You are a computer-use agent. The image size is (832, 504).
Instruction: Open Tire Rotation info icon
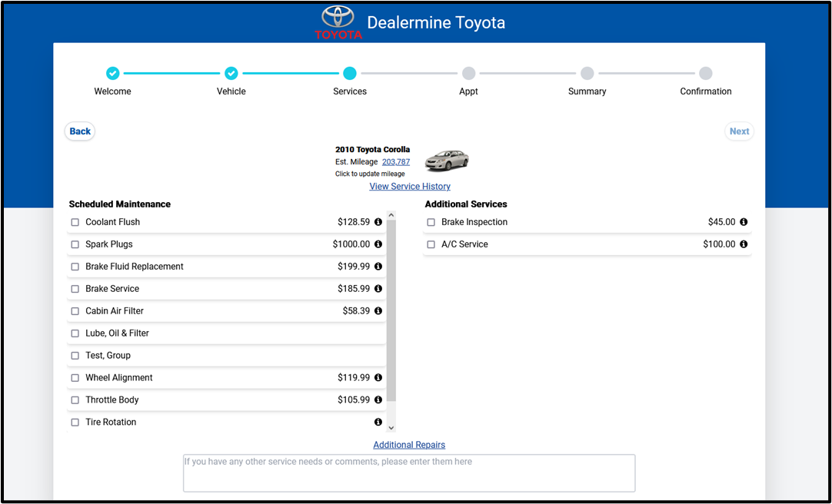(378, 423)
